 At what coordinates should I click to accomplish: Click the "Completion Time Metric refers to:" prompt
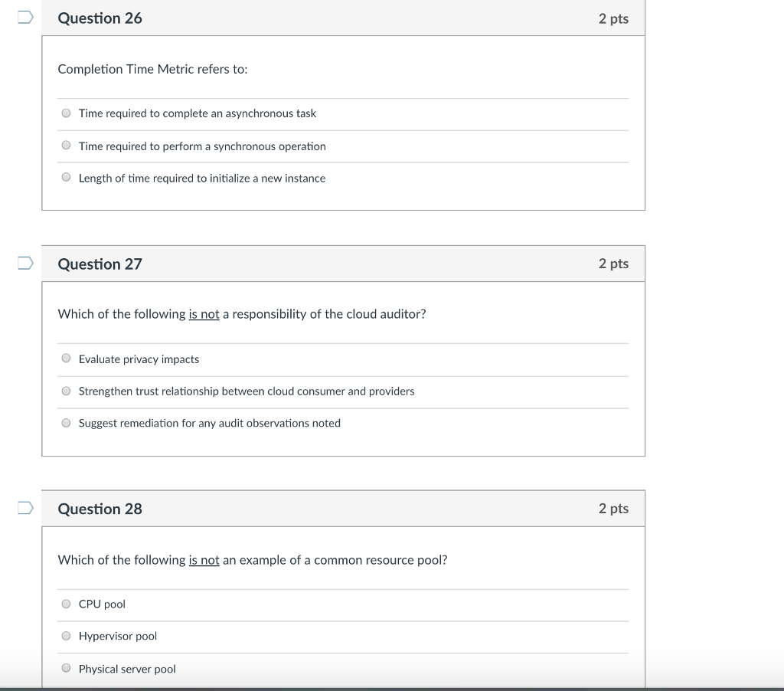coord(152,69)
